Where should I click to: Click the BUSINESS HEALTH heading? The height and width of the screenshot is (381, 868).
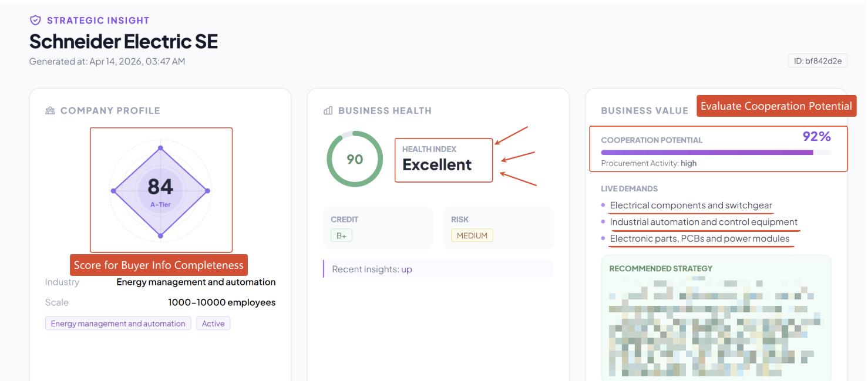tap(385, 110)
